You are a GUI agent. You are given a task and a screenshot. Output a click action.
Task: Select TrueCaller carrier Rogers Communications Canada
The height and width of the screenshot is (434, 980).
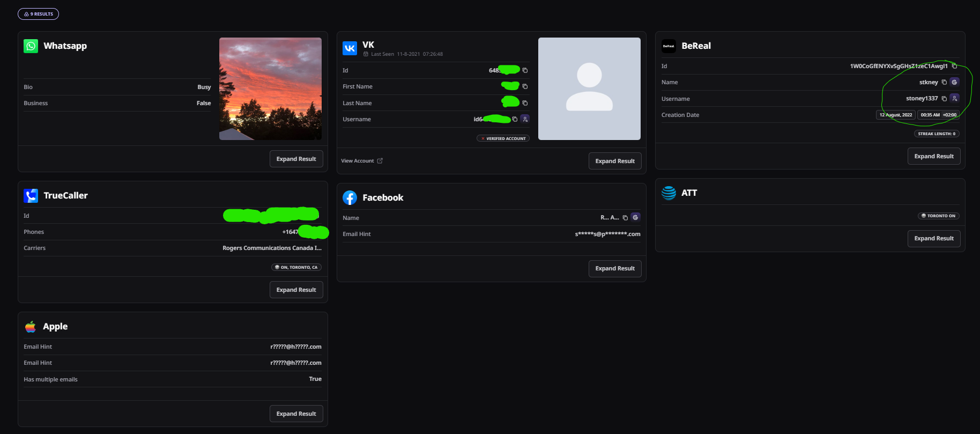272,248
